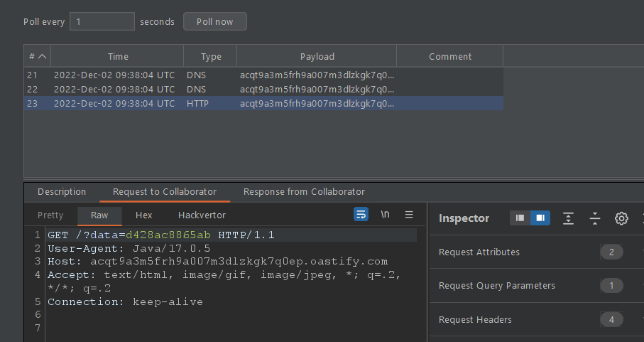Image resolution: width=644 pixels, height=342 pixels.
Task: Switch to Response from Collaborator tab
Action: point(304,192)
